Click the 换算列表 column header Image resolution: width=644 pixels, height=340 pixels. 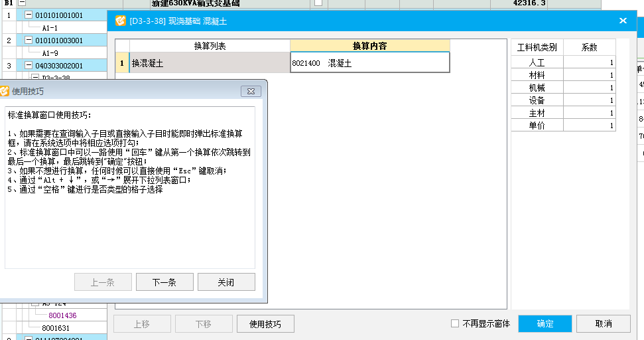pyautogui.click(x=210, y=46)
